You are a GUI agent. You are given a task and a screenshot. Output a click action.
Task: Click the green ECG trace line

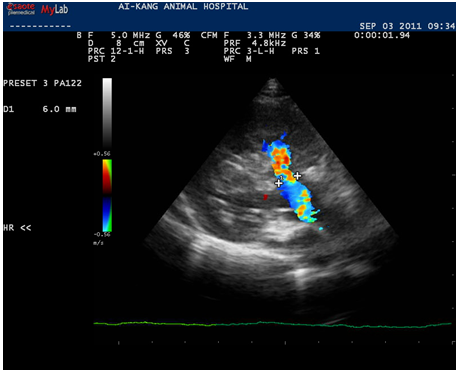click(x=272, y=324)
